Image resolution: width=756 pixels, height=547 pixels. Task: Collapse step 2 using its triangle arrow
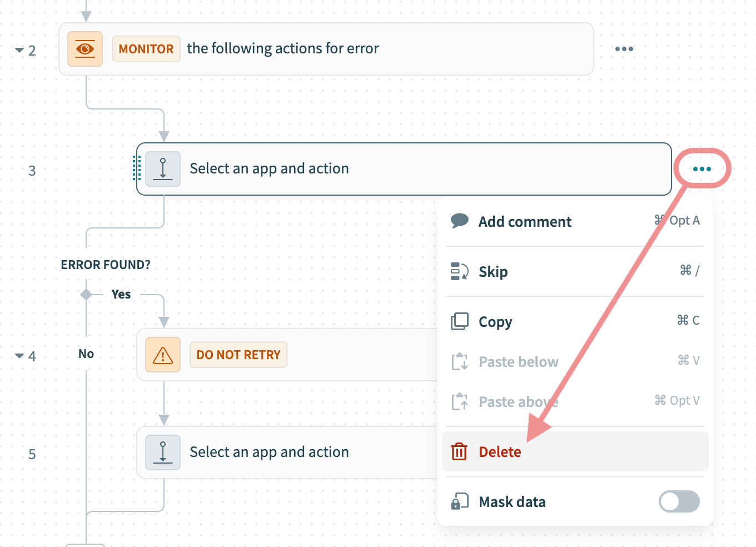[x=19, y=50]
